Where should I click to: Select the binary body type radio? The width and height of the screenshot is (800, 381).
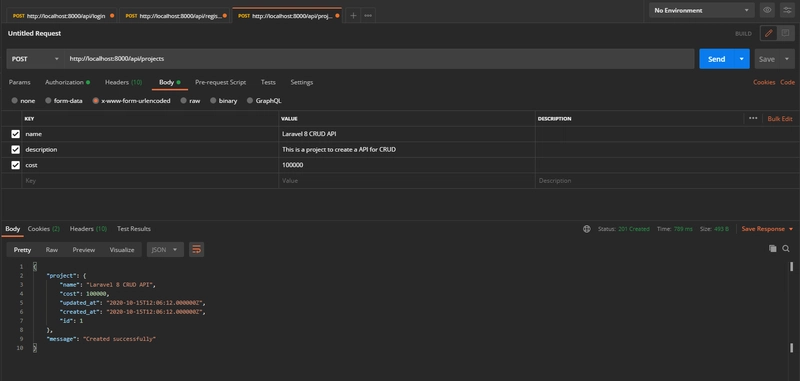pos(213,101)
